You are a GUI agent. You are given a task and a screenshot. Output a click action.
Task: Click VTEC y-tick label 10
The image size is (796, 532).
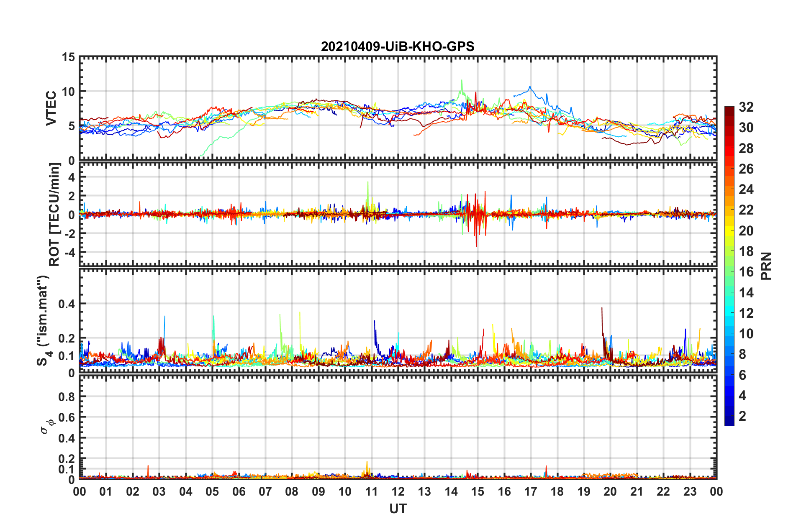coord(69,92)
